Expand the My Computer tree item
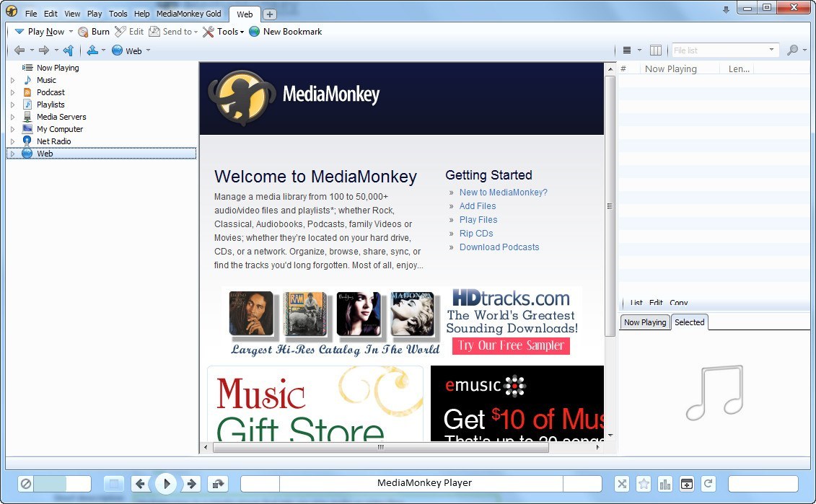This screenshot has height=504, width=816. pos(13,128)
